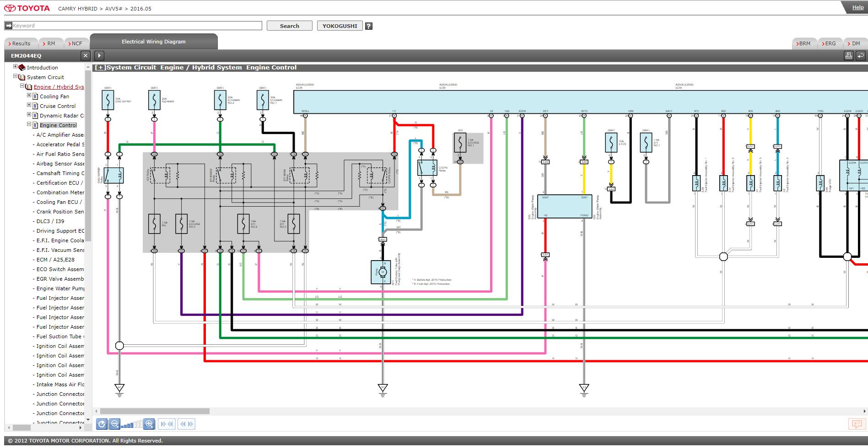The height and width of the screenshot is (448, 868).
Task: Expand the Introduction tree node
Action: (x=15, y=67)
